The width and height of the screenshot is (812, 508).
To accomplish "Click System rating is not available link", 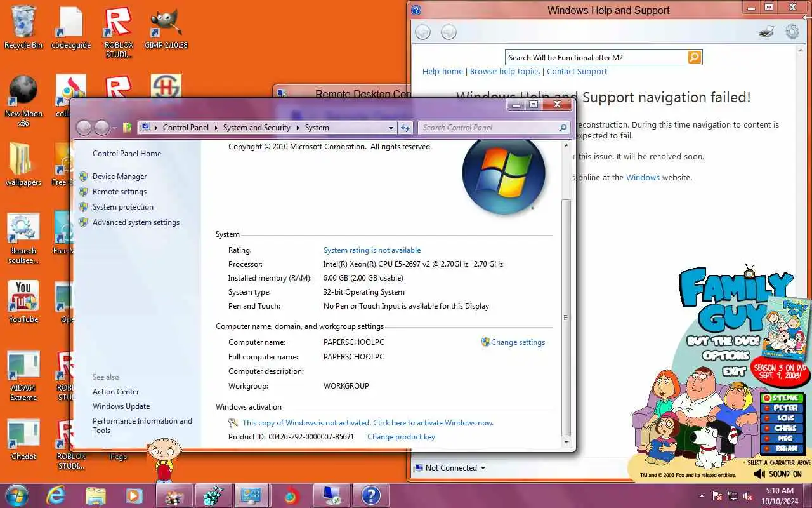I will coord(372,250).
